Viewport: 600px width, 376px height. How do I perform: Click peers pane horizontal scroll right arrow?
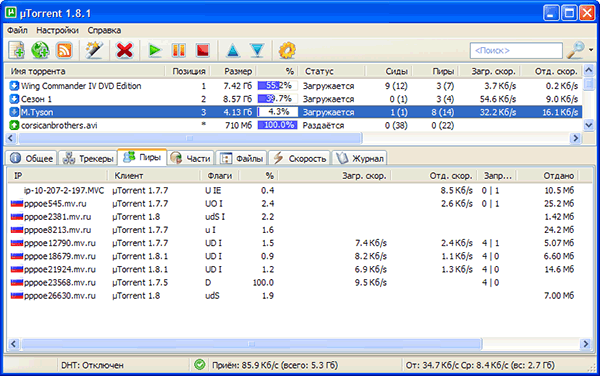coord(586,344)
